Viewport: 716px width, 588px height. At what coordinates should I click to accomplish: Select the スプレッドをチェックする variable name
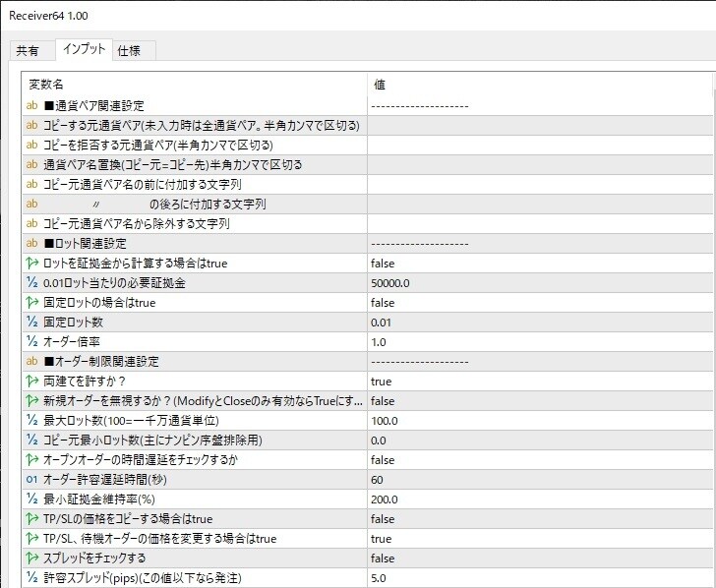coord(94,559)
